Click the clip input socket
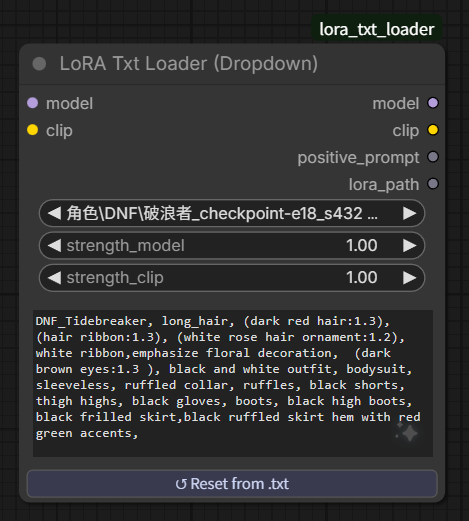Viewport: 469px width, 521px height. (33, 130)
